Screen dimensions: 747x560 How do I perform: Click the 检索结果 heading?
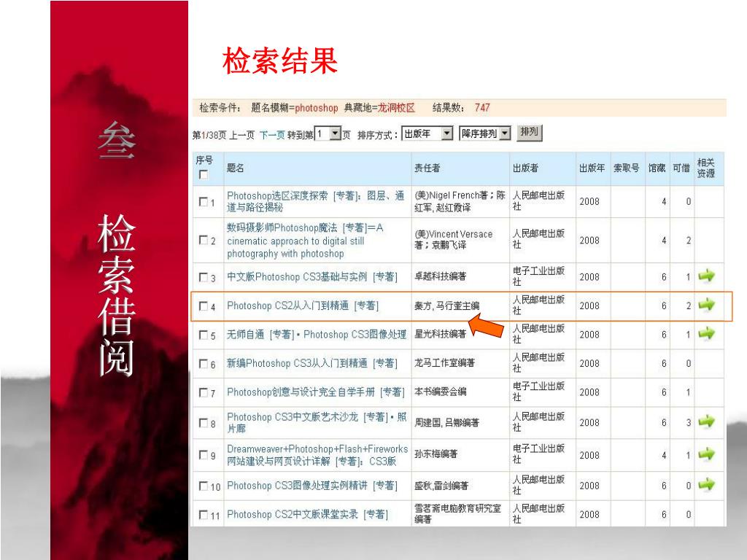pyautogui.click(x=280, y=61)
